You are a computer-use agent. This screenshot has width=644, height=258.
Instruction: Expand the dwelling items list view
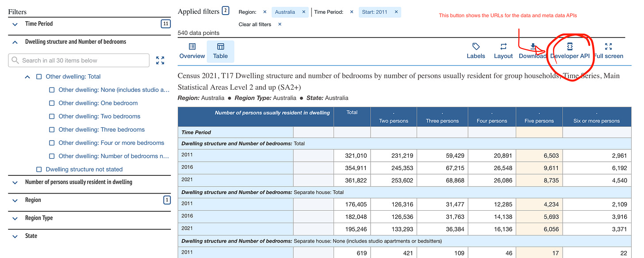click(160, 60)
